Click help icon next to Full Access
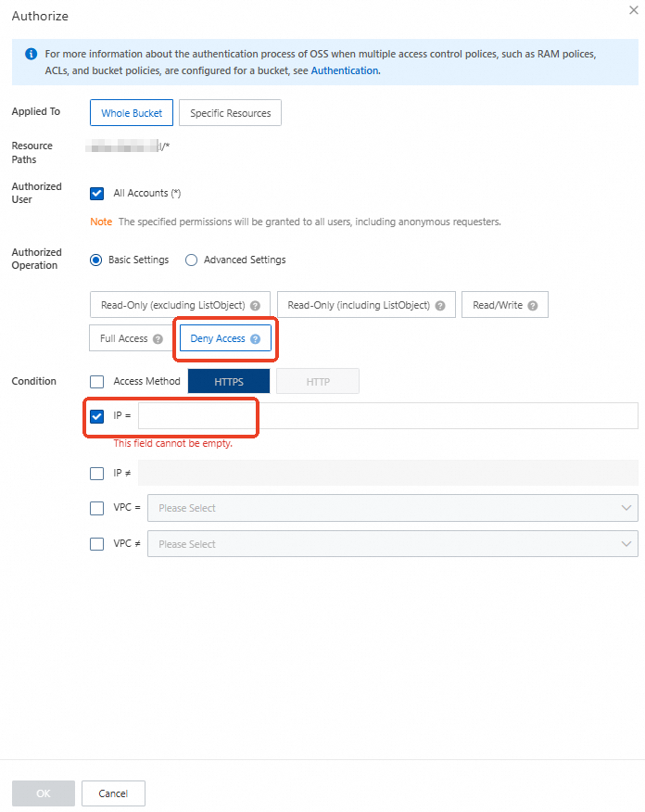The width and height of the screenshot is (645, 812). pyautogui.click(x=158, y=339)
